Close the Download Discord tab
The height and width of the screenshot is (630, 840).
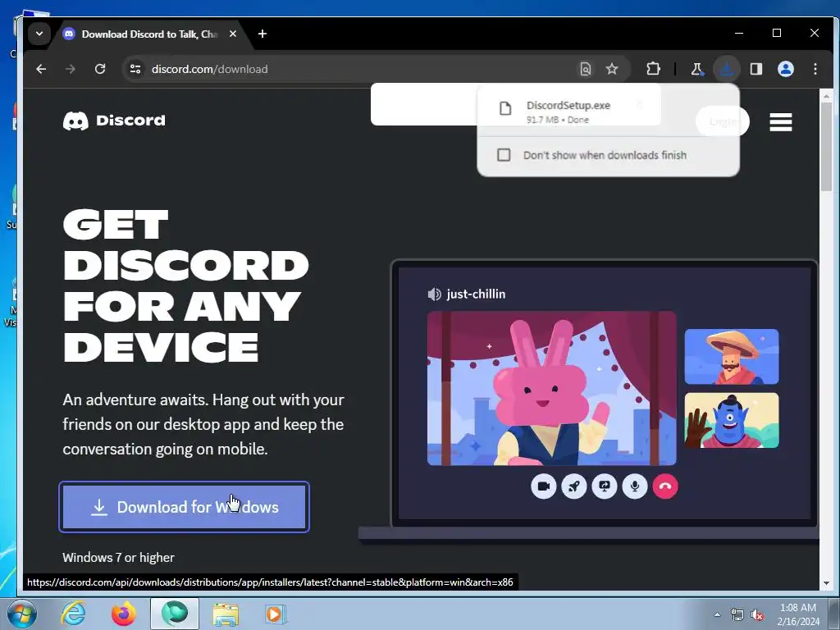[233, 34]
